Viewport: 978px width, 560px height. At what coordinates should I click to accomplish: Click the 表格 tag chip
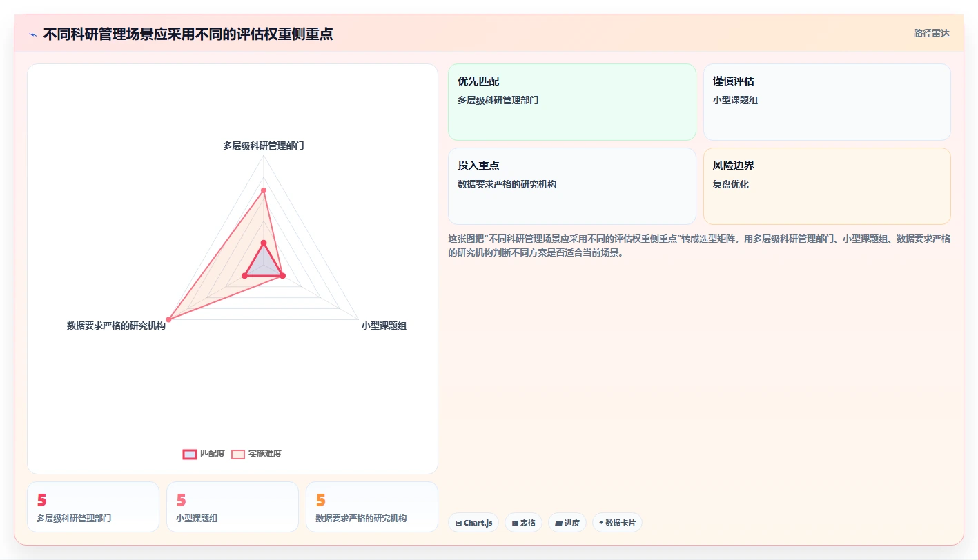point(524,523)
